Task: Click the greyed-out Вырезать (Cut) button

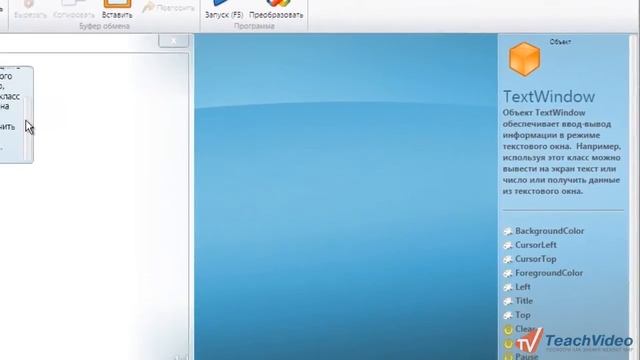Action: tap(30, 10)
